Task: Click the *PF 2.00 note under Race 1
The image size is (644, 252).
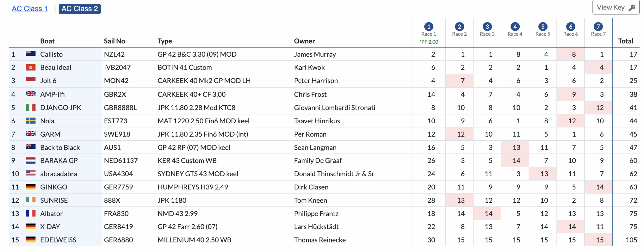Action: coord(429,42)
